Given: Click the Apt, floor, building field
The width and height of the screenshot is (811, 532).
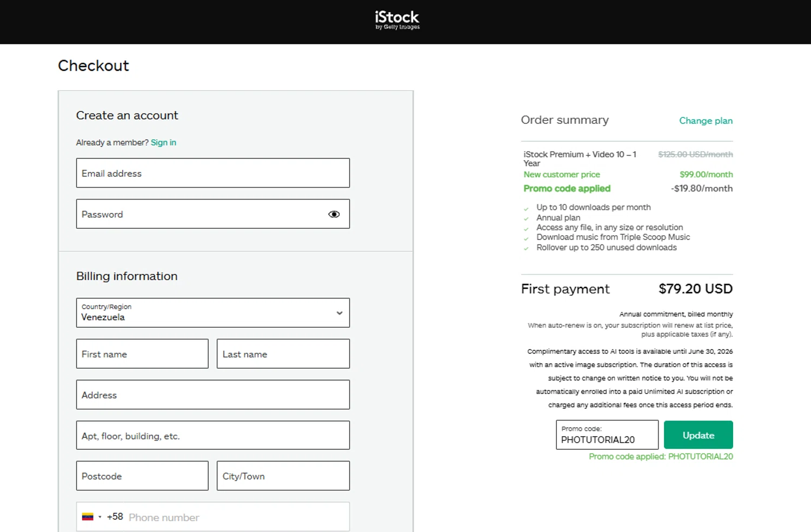Looking at the screenshot, I should [213, 435].
